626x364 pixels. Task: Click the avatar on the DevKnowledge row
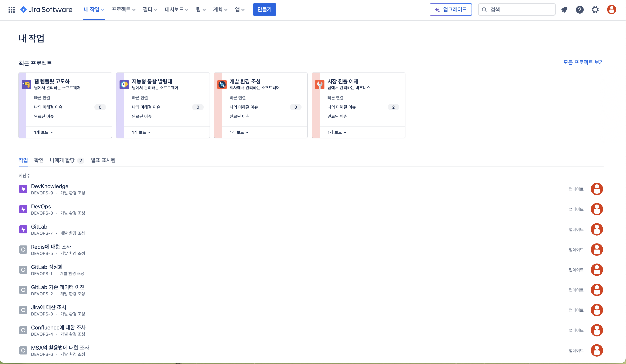click(597, 189)
